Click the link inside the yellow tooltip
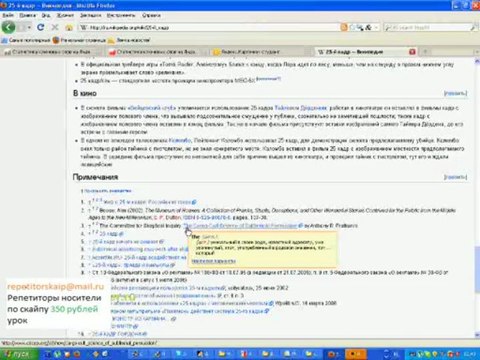Screen dimensions: 480x360 (x=214, y=261)
